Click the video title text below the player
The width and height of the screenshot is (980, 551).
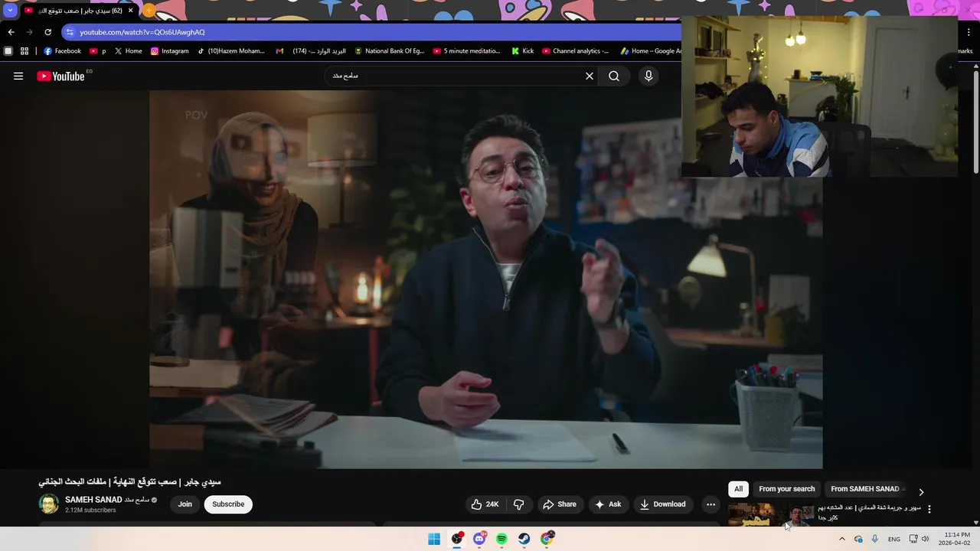tap(129, 482)
